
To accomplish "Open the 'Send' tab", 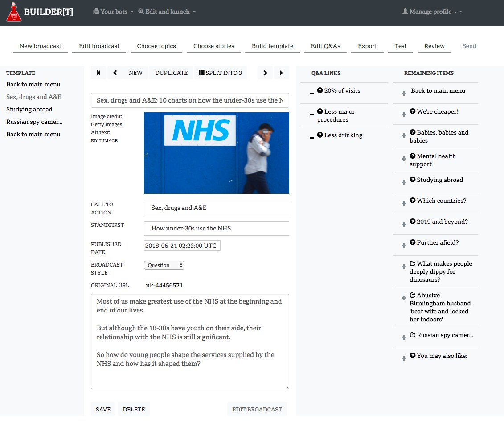I will click(x=469, y=46).
